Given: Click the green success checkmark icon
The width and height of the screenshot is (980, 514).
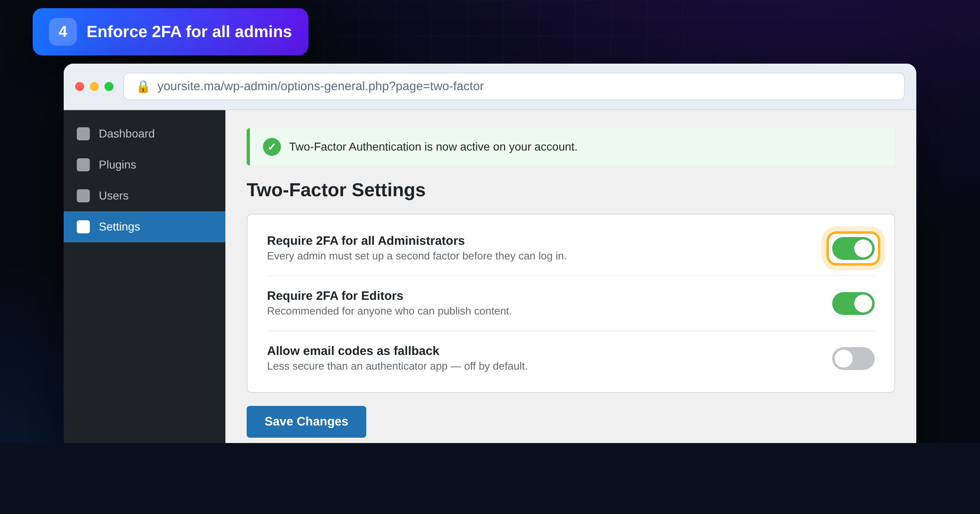Looking at the screenshot, I should (x=272, y=147).
